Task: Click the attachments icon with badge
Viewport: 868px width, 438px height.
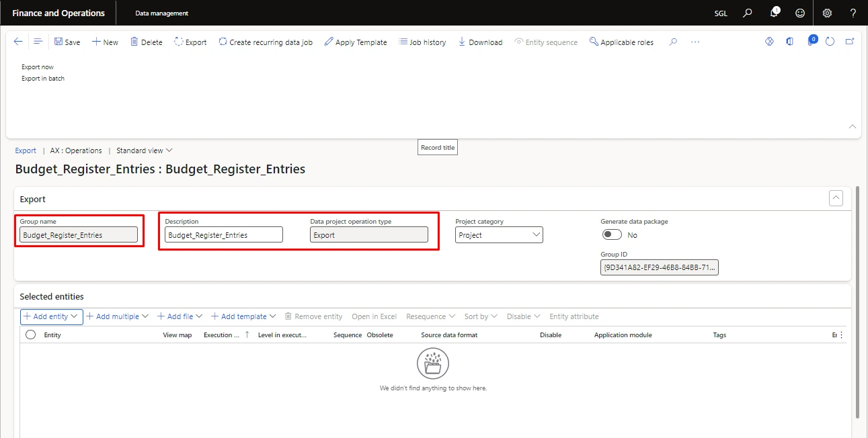Action: (811, 41)
